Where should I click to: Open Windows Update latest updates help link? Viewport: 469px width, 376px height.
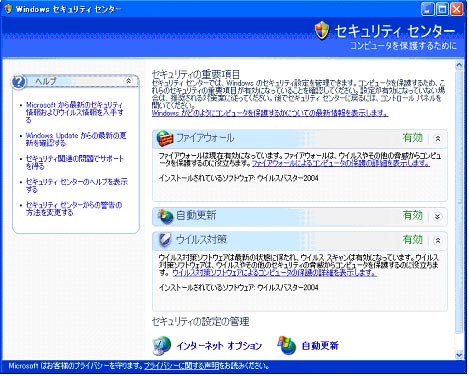click(x=76, y=139)
